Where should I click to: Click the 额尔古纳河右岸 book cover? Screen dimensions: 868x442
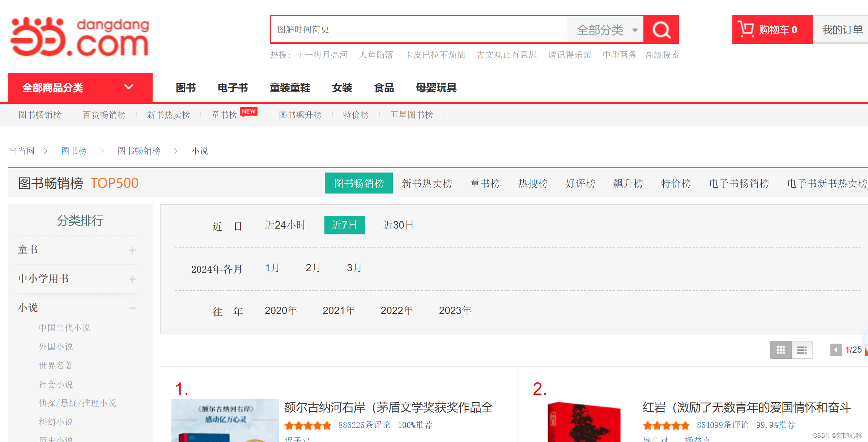point(225,420)
